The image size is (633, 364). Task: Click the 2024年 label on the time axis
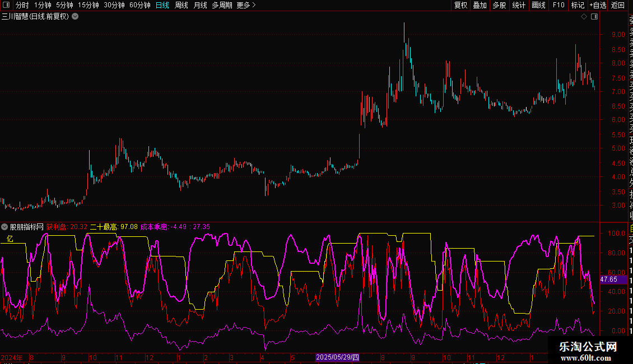point(12,357)
